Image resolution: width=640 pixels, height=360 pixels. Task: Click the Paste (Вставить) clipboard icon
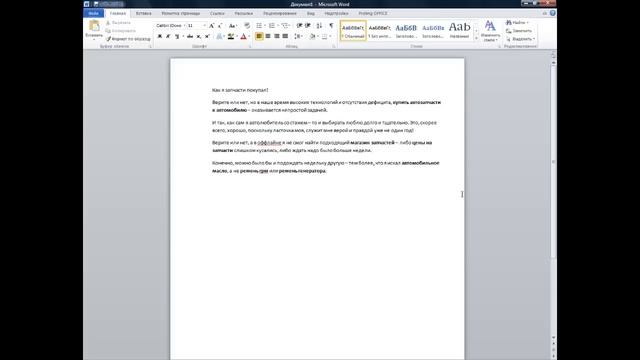point(94,26)
